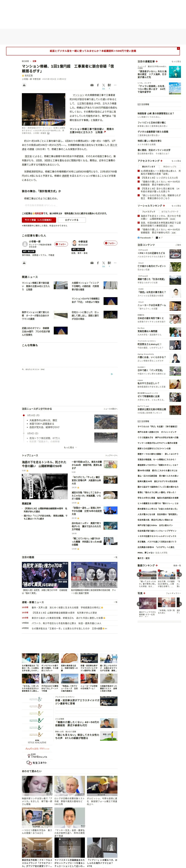The image size is (186, 868).
Task: Share the article by mail from the bottom share row
Action: tap(92, 263)
